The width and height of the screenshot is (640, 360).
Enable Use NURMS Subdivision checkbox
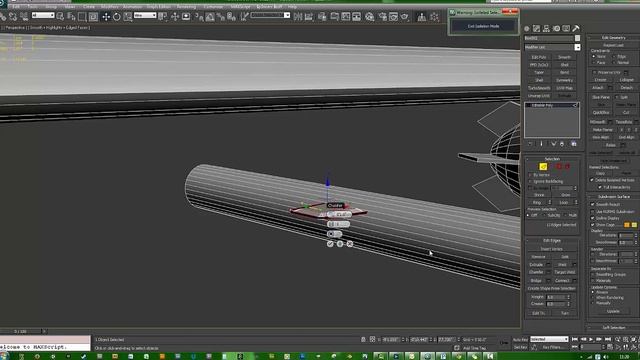point(593,211)
